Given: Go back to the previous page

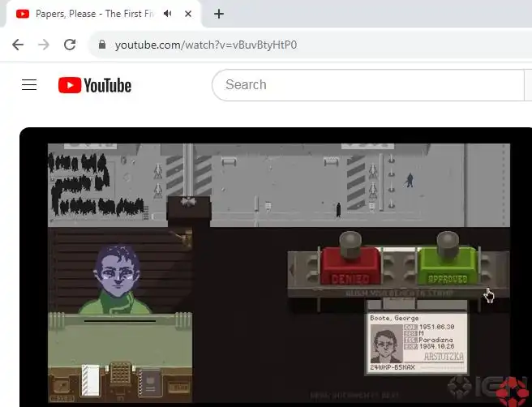Looking at the screenshot, I should coord(18,45).
